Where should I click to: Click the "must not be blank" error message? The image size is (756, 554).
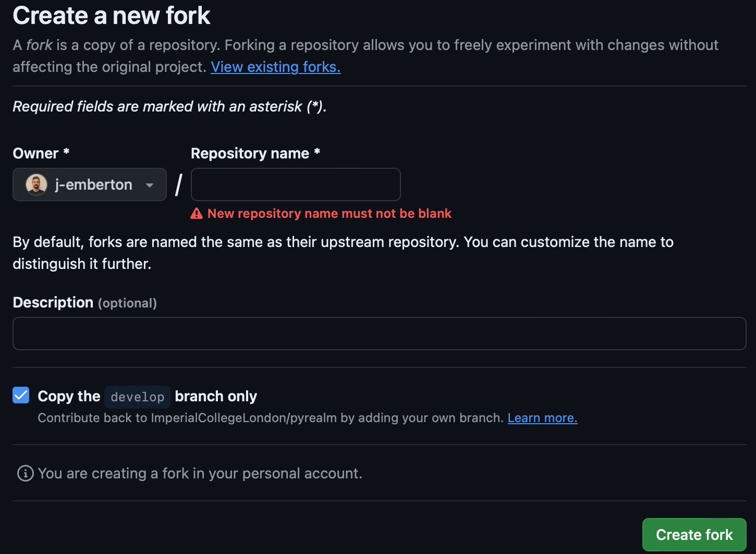point(329,214)
